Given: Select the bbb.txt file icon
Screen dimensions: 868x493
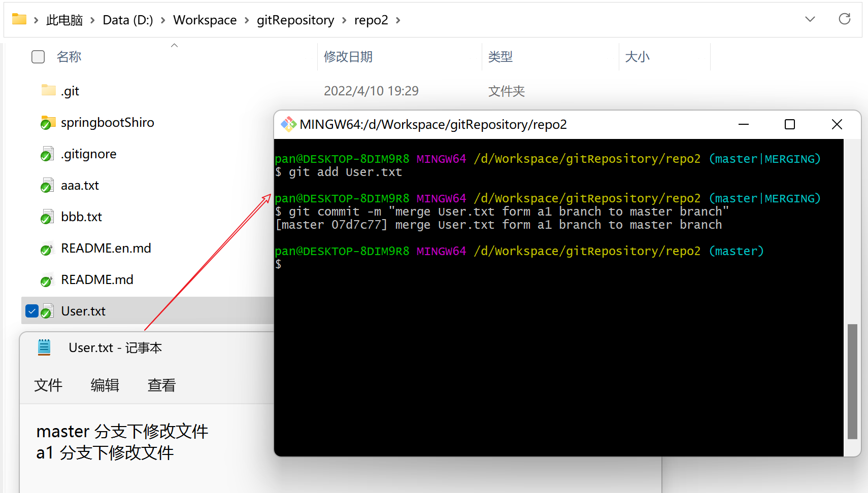Looking at the screenshot, I should [x=47, y=217].
